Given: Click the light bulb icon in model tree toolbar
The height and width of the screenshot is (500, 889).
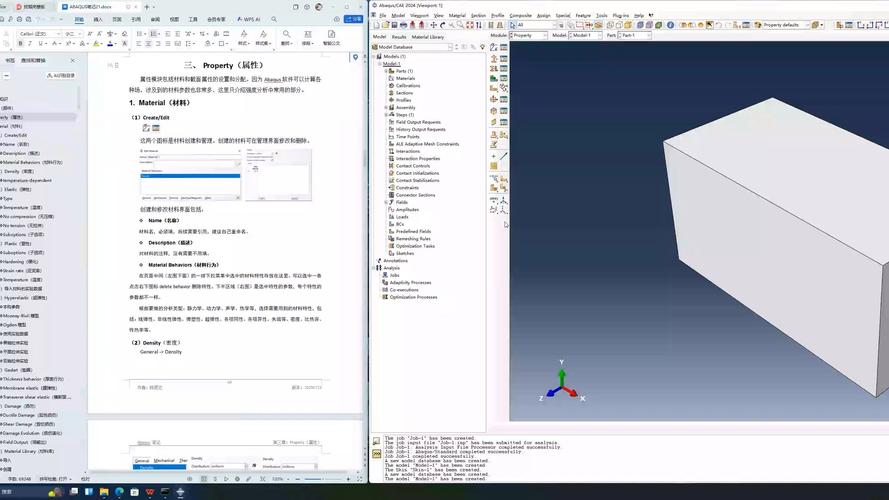Looking at the screenshot, I should [482, 47].
